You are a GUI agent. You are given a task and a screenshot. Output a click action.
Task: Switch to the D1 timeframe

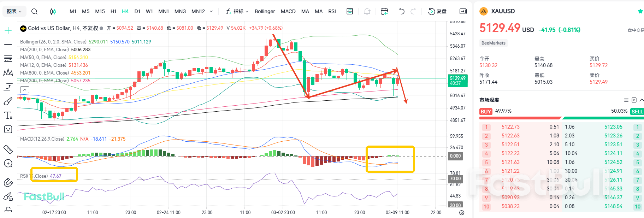pos(137,11)
